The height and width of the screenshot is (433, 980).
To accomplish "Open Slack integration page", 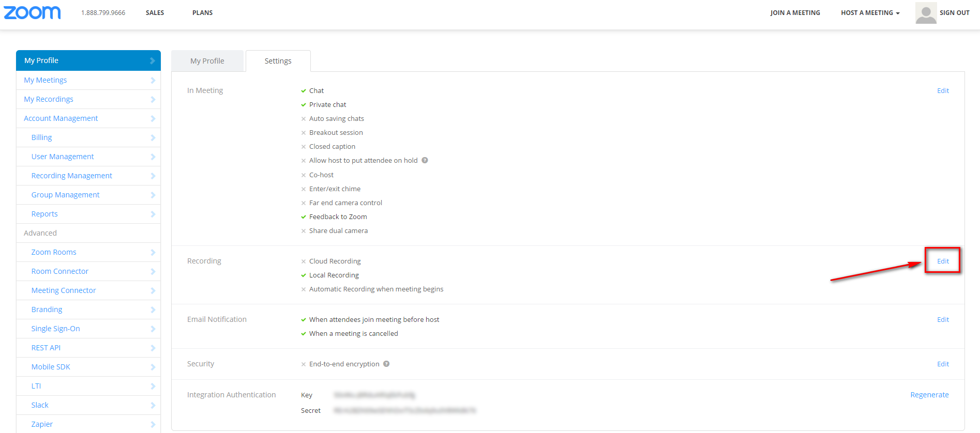I will 88,405.
